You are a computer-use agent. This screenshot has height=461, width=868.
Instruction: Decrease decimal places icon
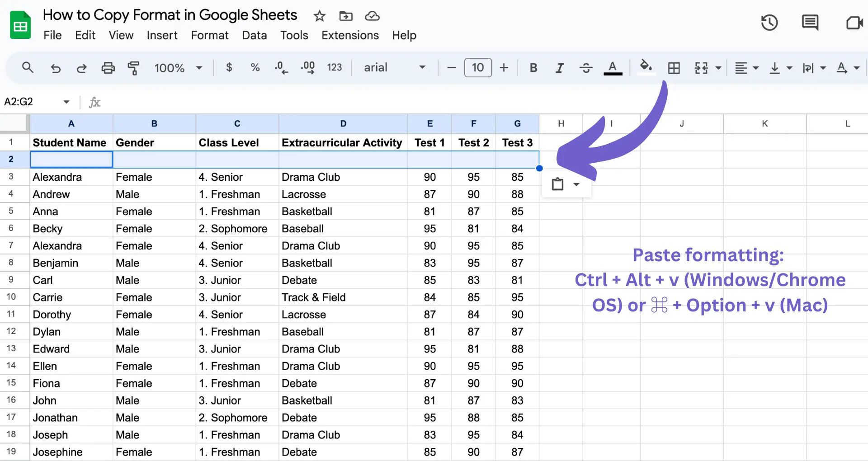pyautogui.click(x=281, y=68)
